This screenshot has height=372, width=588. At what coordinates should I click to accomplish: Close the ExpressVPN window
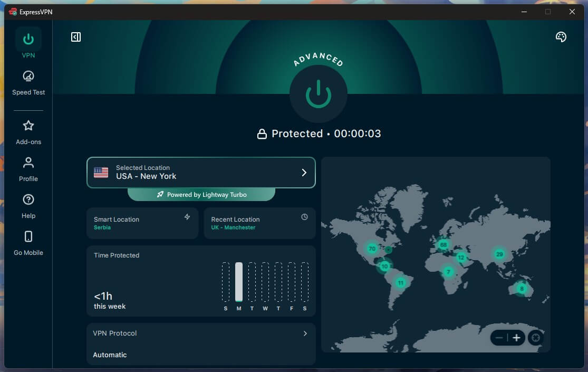coord(572,12)
